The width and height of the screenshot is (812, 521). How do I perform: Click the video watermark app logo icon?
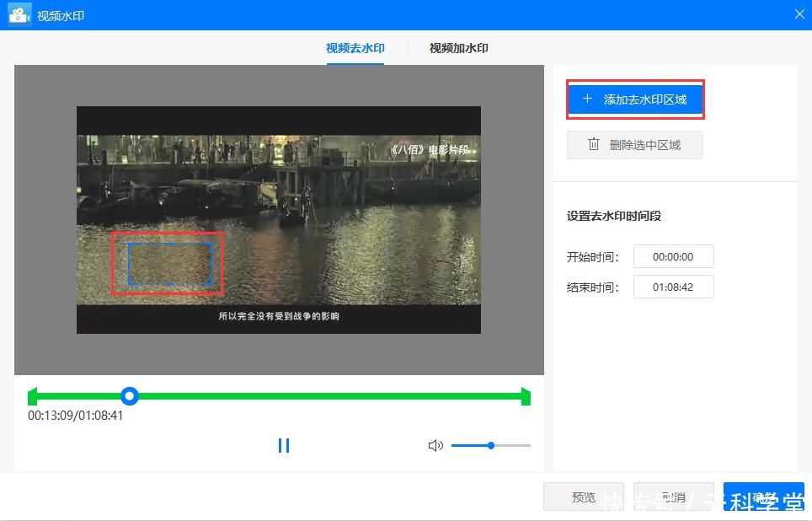[x=19, y=15]
